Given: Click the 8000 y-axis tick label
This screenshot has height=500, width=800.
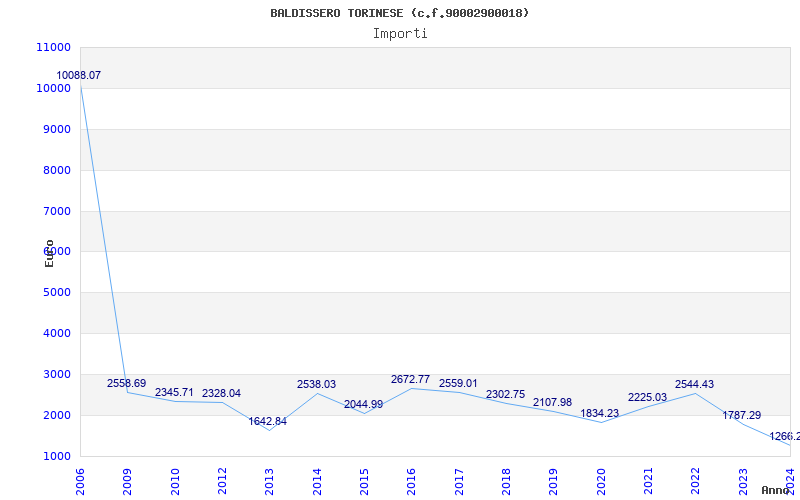Looking at the screenshot, I should click(57, 170).
